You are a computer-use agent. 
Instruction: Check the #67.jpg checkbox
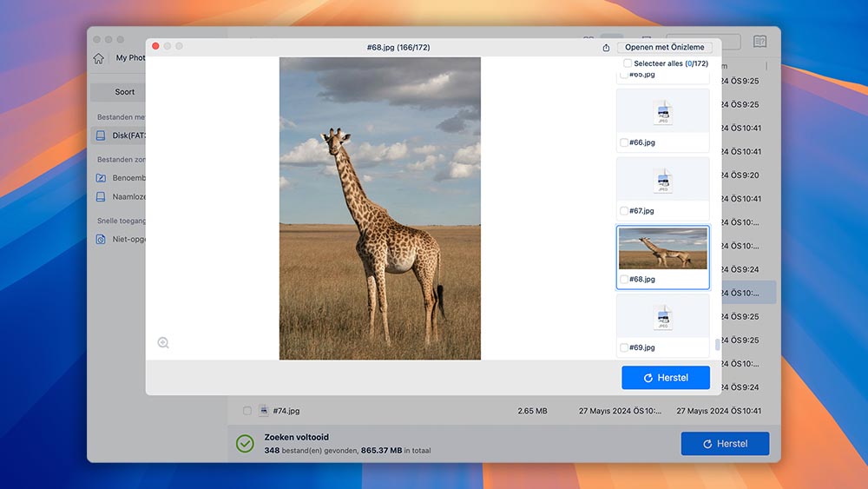pos(624,211)
